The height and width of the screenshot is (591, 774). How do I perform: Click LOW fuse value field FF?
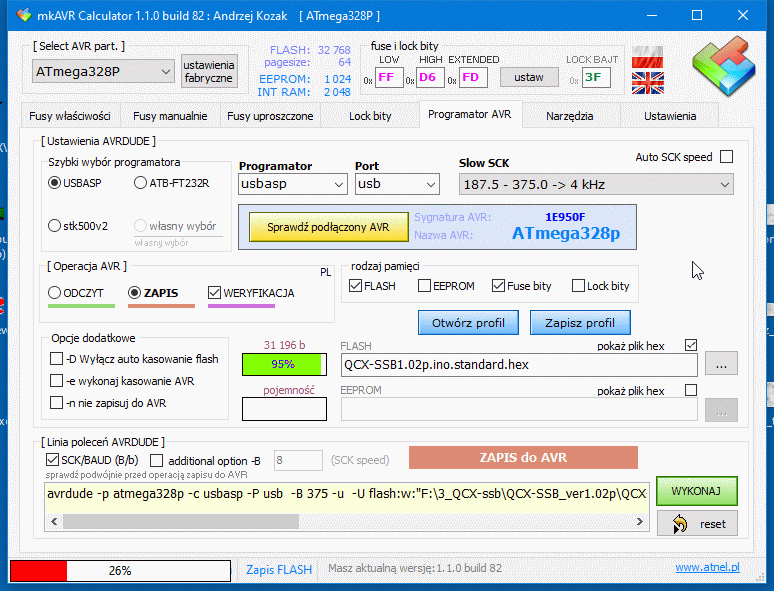click(x=389, y=78)
